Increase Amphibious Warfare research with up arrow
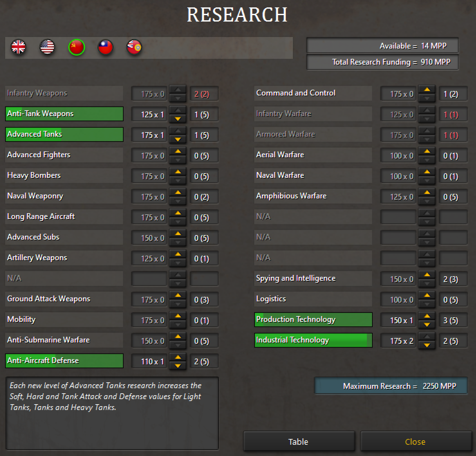 pyautogui.click(x=427, y=193)
